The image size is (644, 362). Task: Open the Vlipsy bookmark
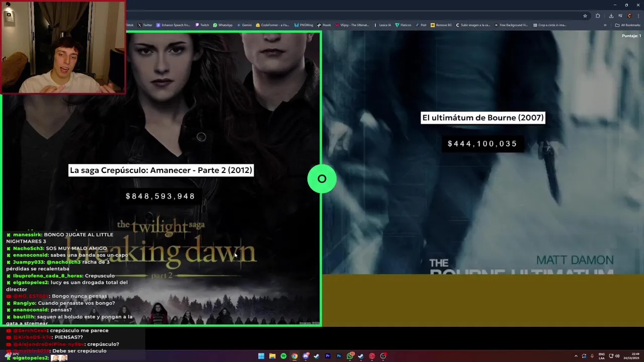(352, 25)
